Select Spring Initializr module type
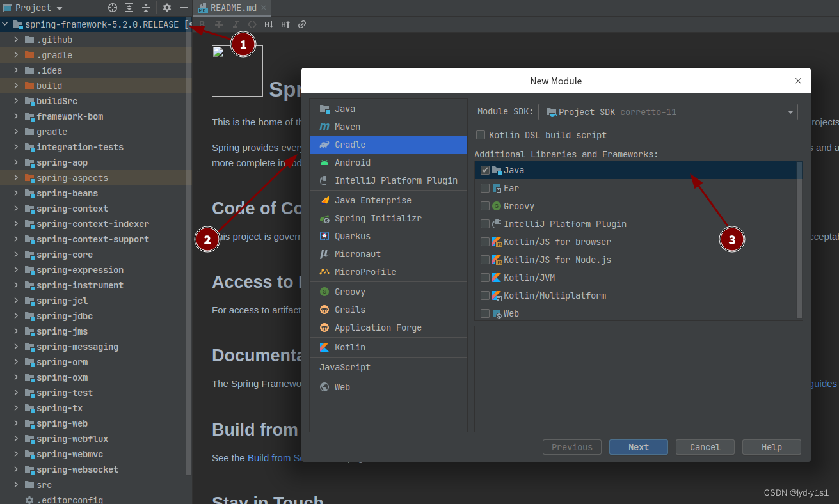Viewport: 839px width, 504px height. pyautogui.click(x=388, y=218)
